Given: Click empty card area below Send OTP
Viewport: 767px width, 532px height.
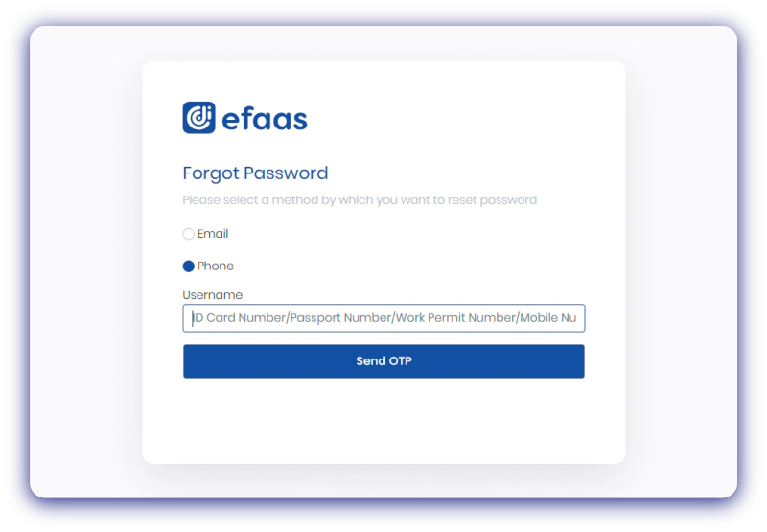Looking at the screenshot, I should 383,422.
